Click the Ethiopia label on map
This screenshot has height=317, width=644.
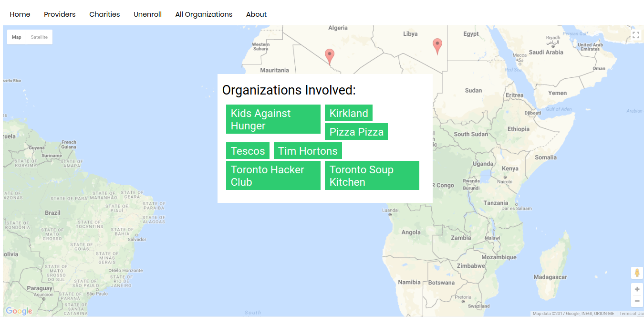point(519,129)
